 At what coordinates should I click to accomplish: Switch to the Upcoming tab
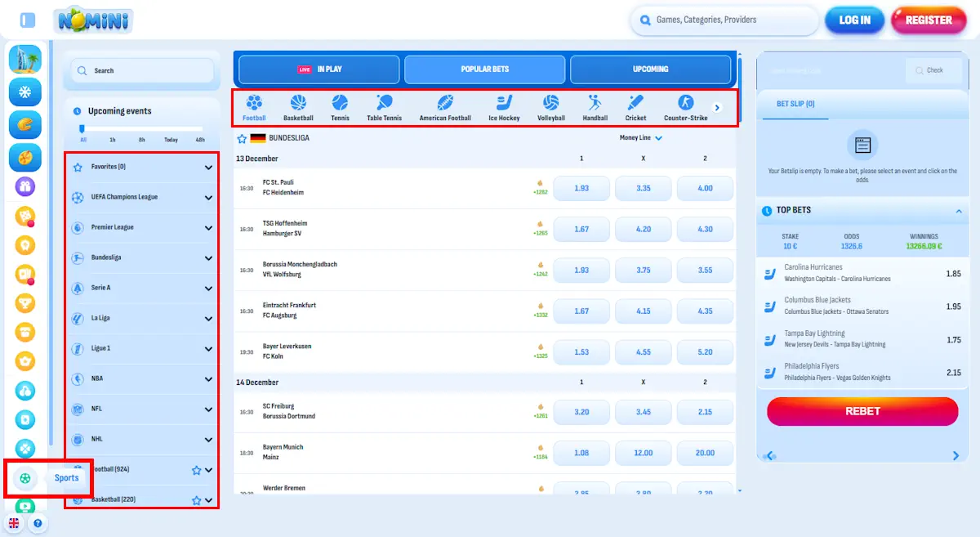pyautogui.click(x=652, y=69)
